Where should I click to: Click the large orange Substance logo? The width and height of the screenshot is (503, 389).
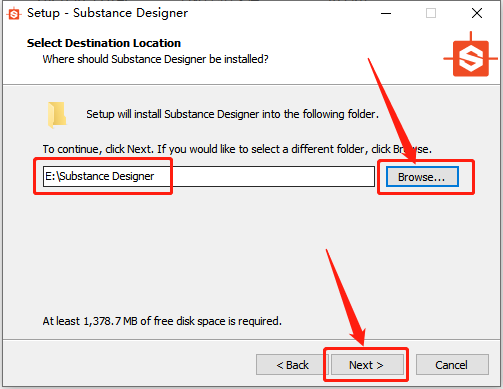(x=471, y=58)
